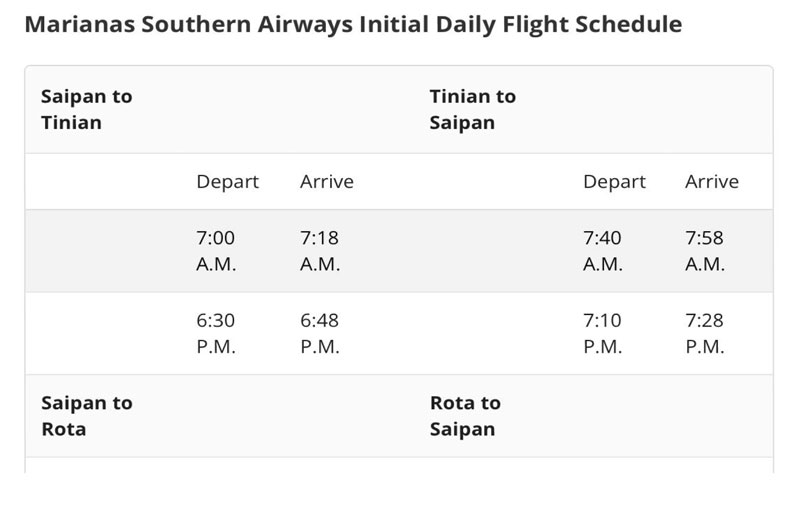Viewport: 800px width, 522px height.
Task: Click the Depart column under Tinian to Saipan
Action: coord(614,182)
